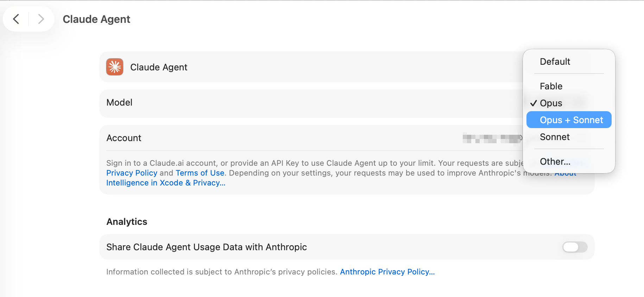
Task: Click the Model row label
Action: click(119, 102)
